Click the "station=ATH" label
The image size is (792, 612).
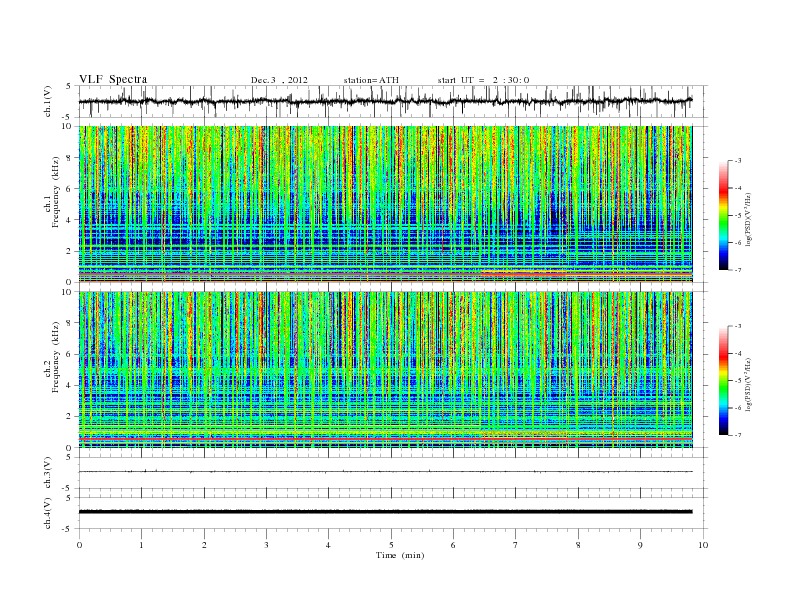click(x=371, y=80)
